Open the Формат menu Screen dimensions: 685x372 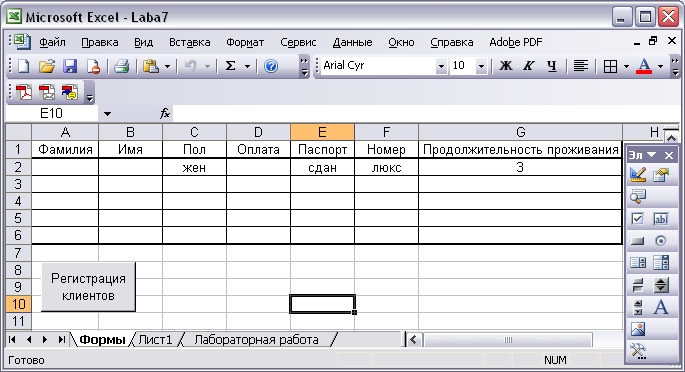(x=245, y=42)
